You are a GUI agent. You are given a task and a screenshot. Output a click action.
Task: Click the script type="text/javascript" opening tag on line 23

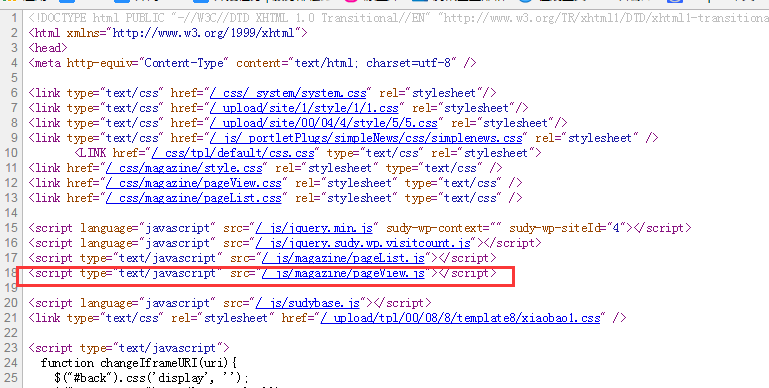(128, 348)
